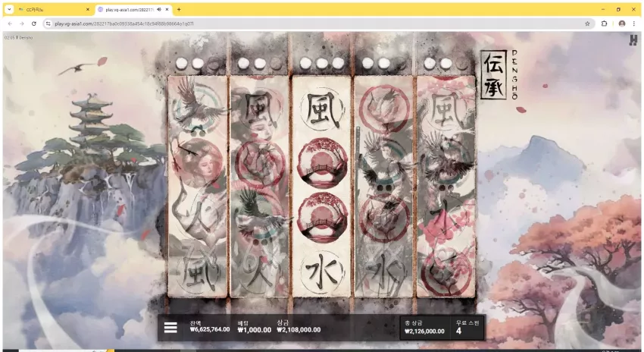The height and width of the screenshot is (352, 644).
Task: Mute the tab using the speaker icon
Action: tap(159, 9)
